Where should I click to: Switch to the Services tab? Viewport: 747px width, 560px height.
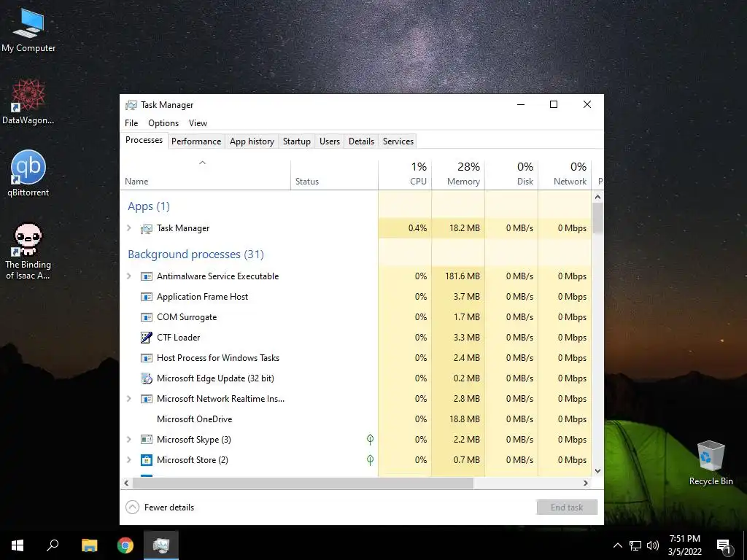[398, 141]
